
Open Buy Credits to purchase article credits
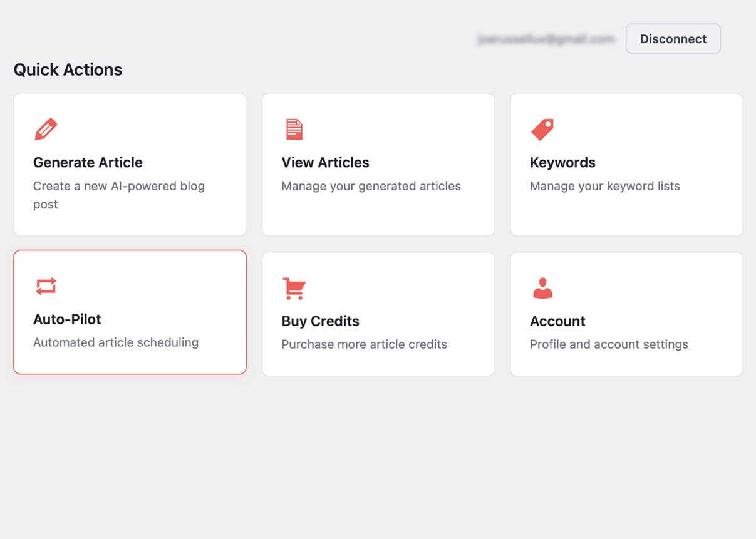click(x=378, y=313)
